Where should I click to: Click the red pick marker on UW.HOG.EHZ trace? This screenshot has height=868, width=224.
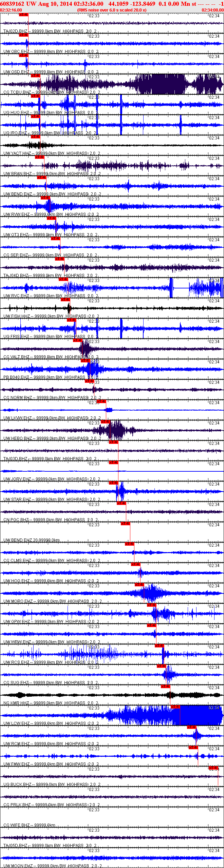point(135,564)
